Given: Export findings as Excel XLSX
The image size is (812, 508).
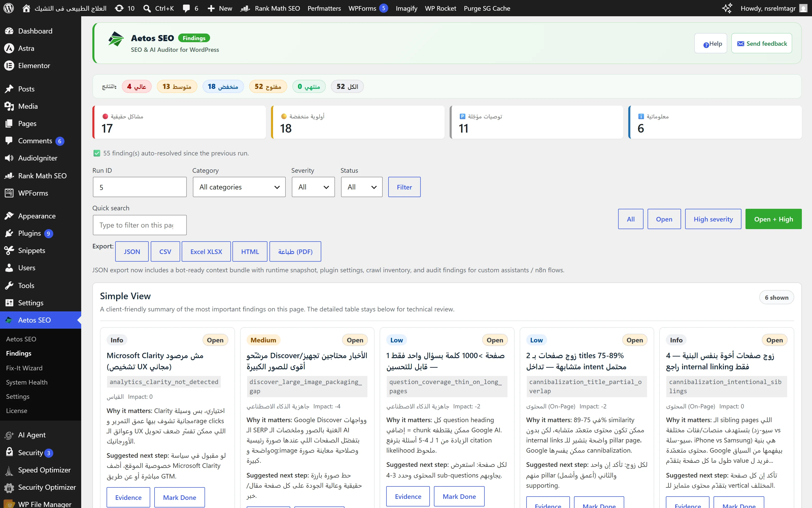Looking at the screenshot, I should pyautogui.click(x=206, y=251).
